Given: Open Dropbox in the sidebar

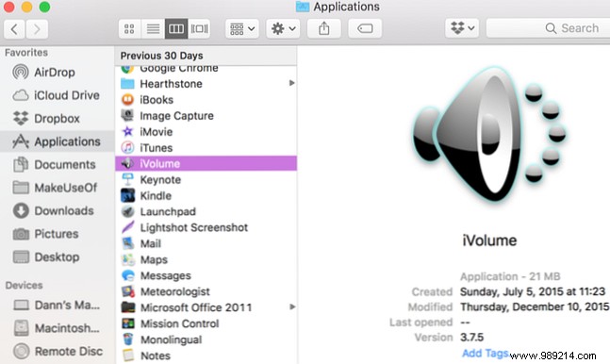Looking at the screenshot, I should [x=57, y=119].
